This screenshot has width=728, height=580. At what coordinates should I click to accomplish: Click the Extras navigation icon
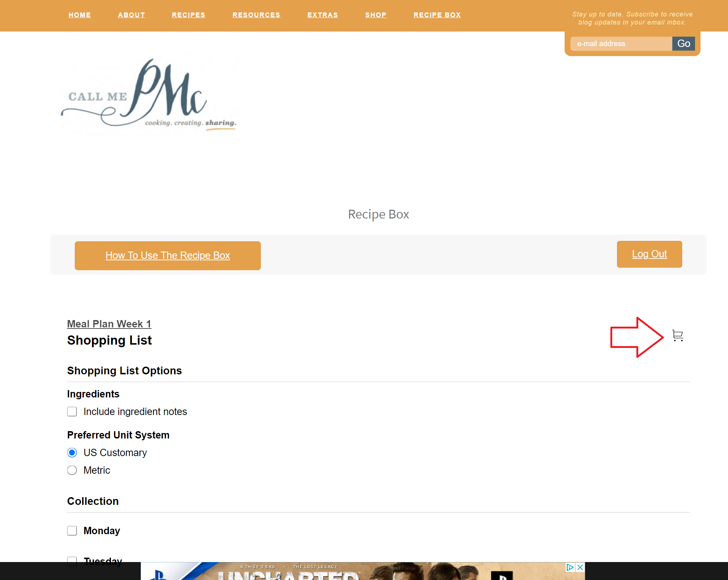(x=323, y=15)
